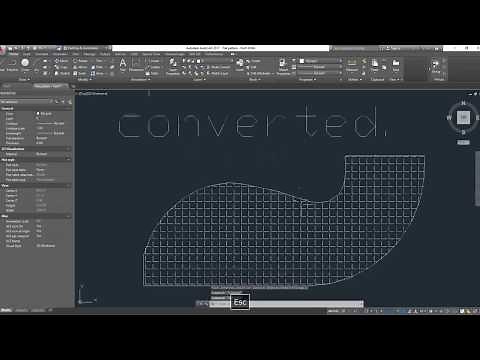This screenshot has height=360, width=480.
Task: Open the Home ribbon tab
Action: click(14, 54)
